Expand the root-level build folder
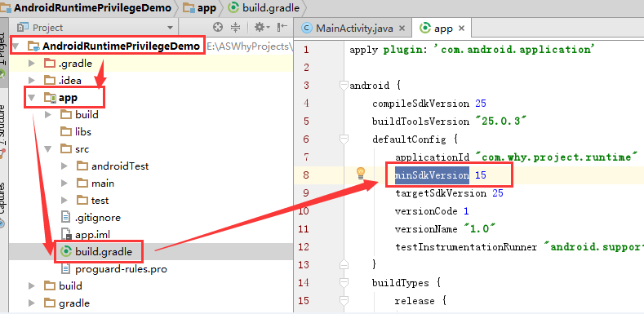The image size is (644, 314). pyautogui.click(x=32, y=285)
